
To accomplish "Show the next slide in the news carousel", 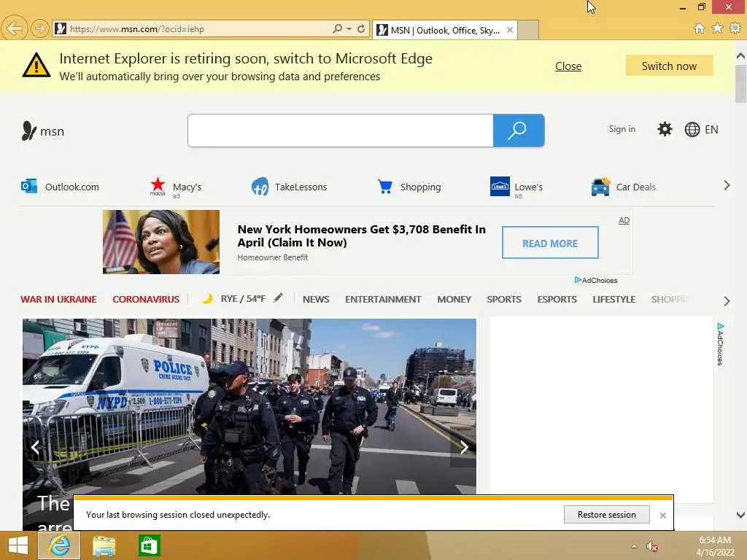I will tap(463, 447).
